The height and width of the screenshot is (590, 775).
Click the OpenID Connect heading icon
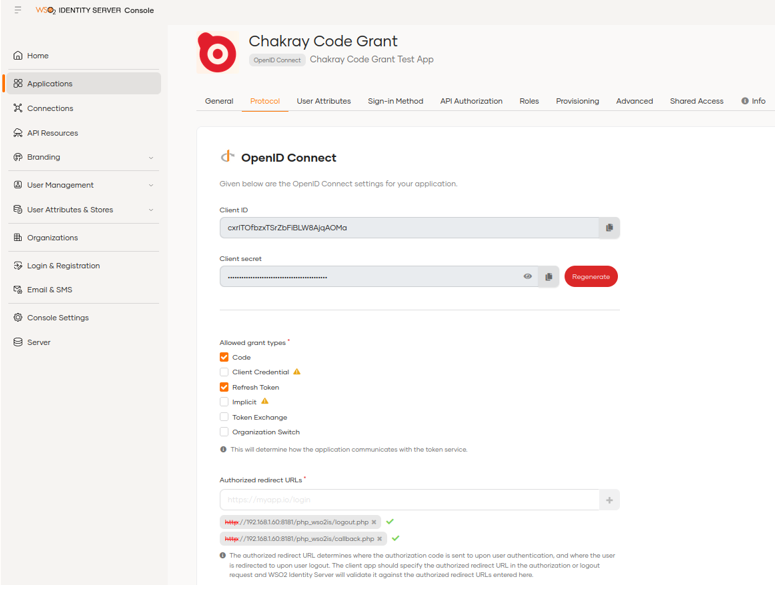pos(227,157)
